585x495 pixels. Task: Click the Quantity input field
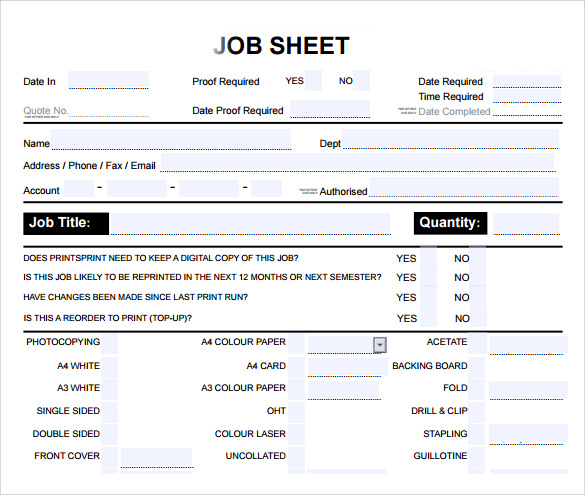click(x=526, y=224)
